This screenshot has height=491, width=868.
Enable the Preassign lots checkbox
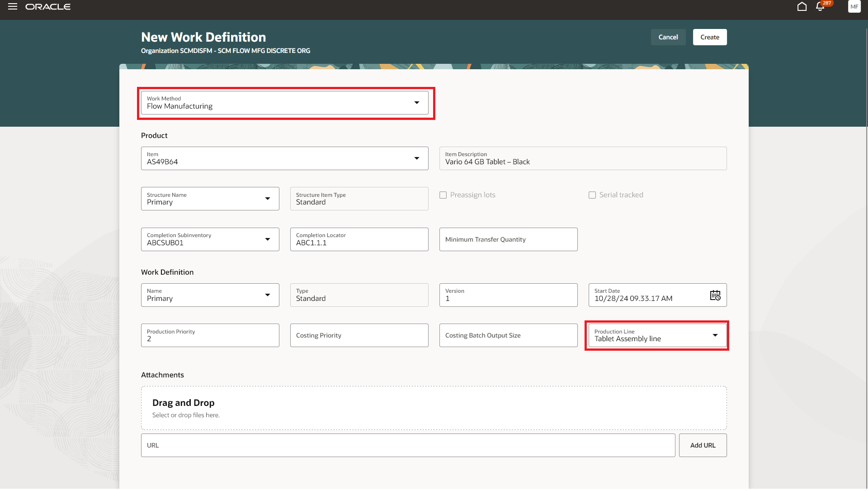443,195
